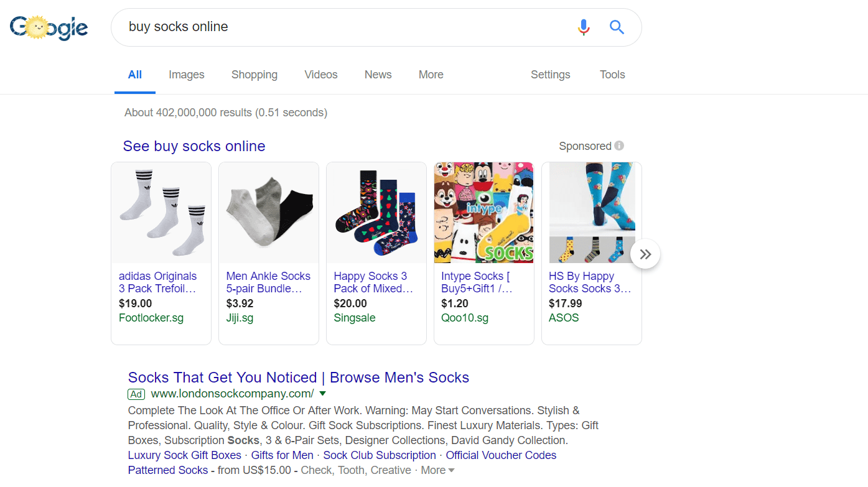The width and height of the screenshot is (868, 487).
Task: Open 'Socks That Get You Noticed' ad headline
Action: point(299,378)
